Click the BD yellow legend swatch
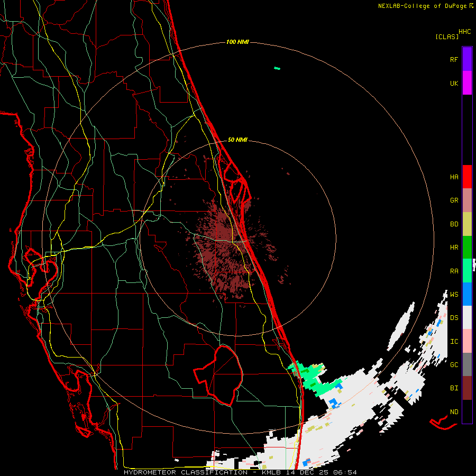This screenshot has width=476, height=476. click(467, 224)
